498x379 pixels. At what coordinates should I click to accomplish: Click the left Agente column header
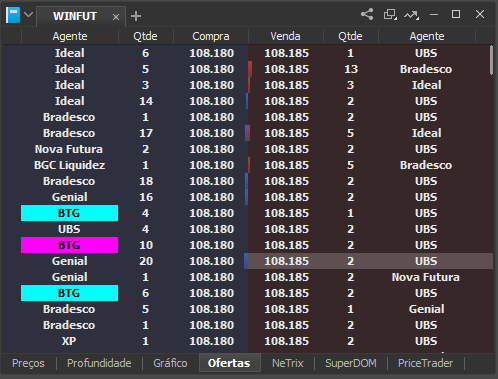point(70,36)
